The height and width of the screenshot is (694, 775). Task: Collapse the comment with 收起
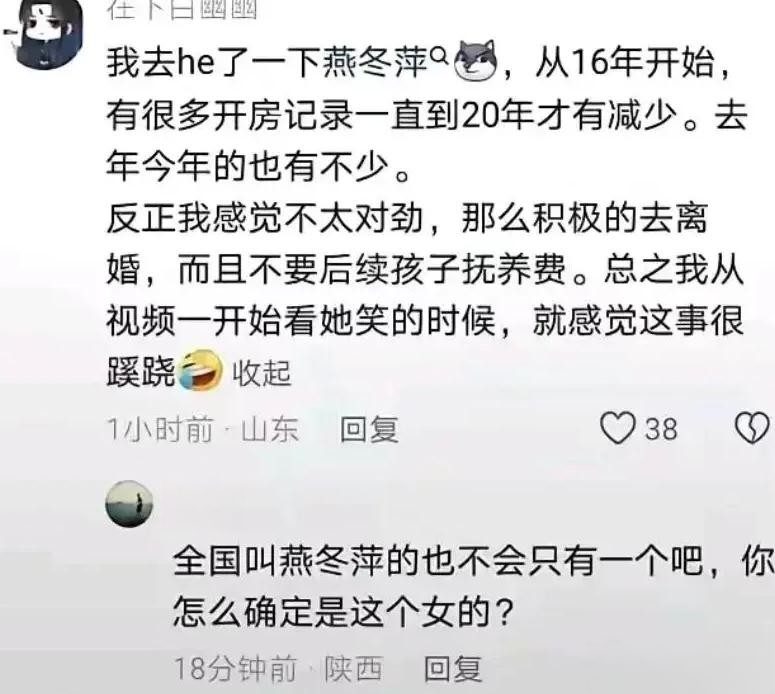[x=262, y=373]
